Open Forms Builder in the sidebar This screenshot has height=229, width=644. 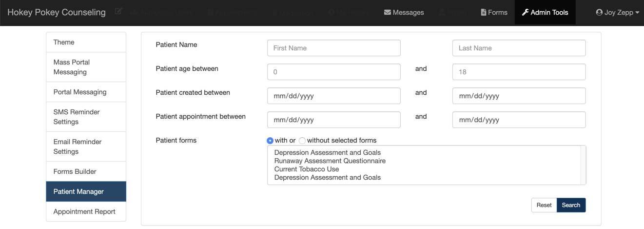pos(75,171)
